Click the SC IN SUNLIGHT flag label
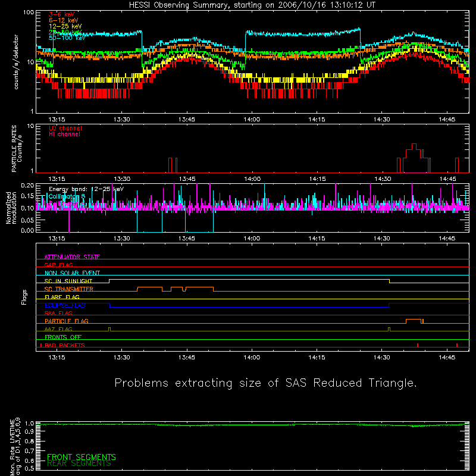 [x=68, y=281]
